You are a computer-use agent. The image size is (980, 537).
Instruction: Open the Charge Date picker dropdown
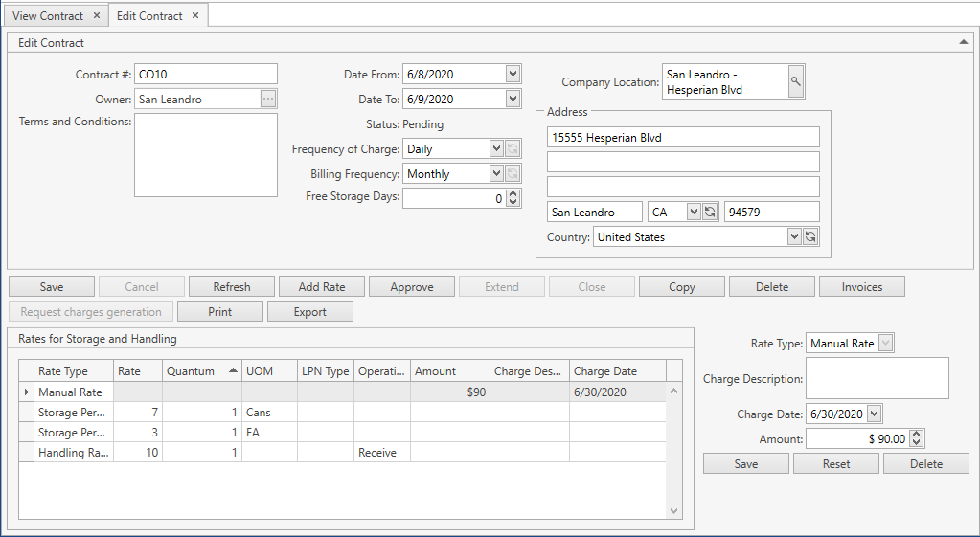[873, 414]
